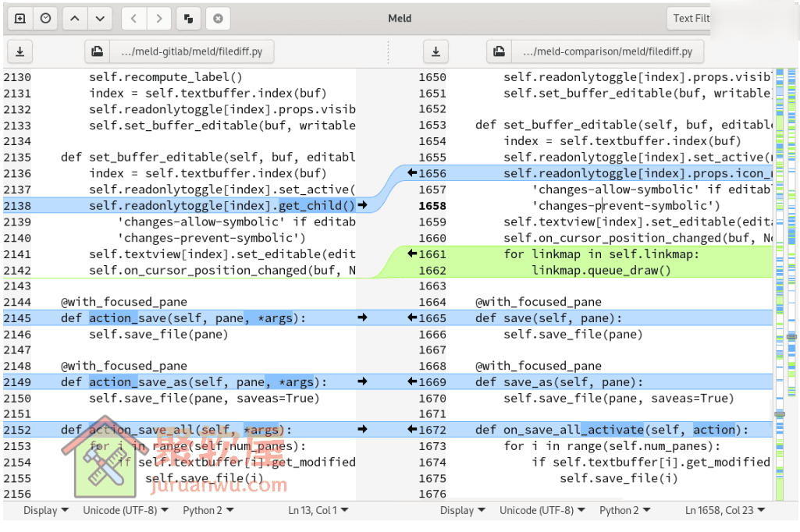Viewport: 800px width, 532px height.
Task: Expand the left pane Display dropdown
Action: click(x=45, y=510)
